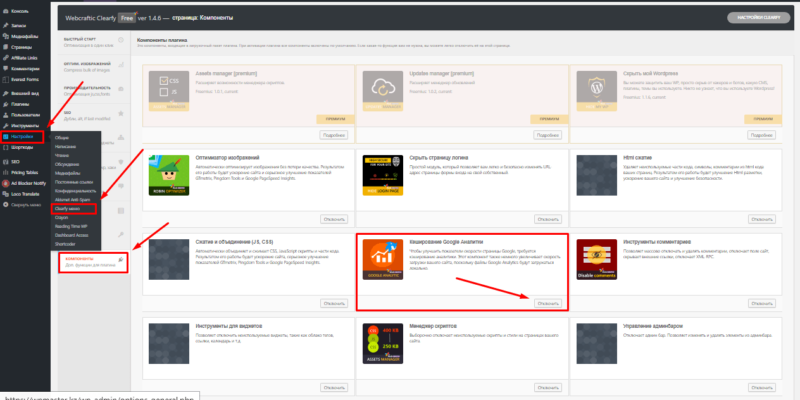This screenshot has height=400, width=800.
Task: Open the SEO tab in Clearfy panel
Action: pyautogui.click(x=94, y=115)
